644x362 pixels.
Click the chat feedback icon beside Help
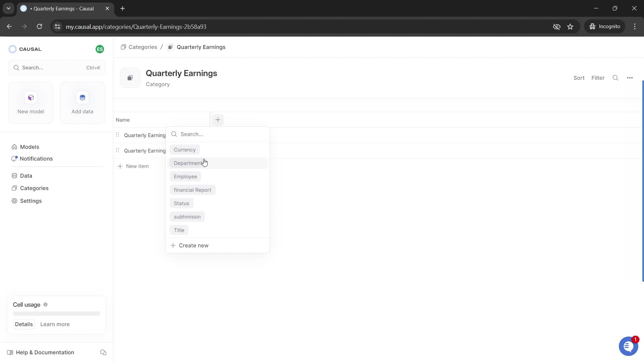(x=103, y=352)
